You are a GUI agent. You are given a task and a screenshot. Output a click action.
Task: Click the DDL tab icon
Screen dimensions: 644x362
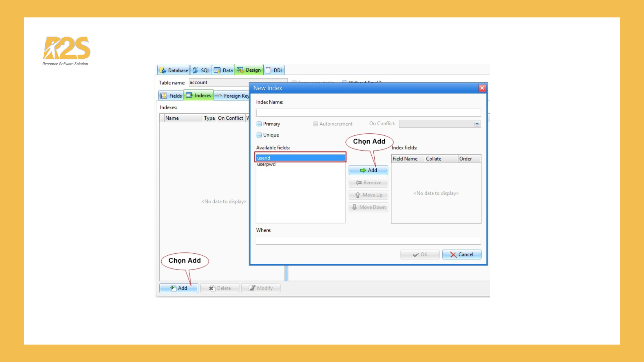[268, 70]
